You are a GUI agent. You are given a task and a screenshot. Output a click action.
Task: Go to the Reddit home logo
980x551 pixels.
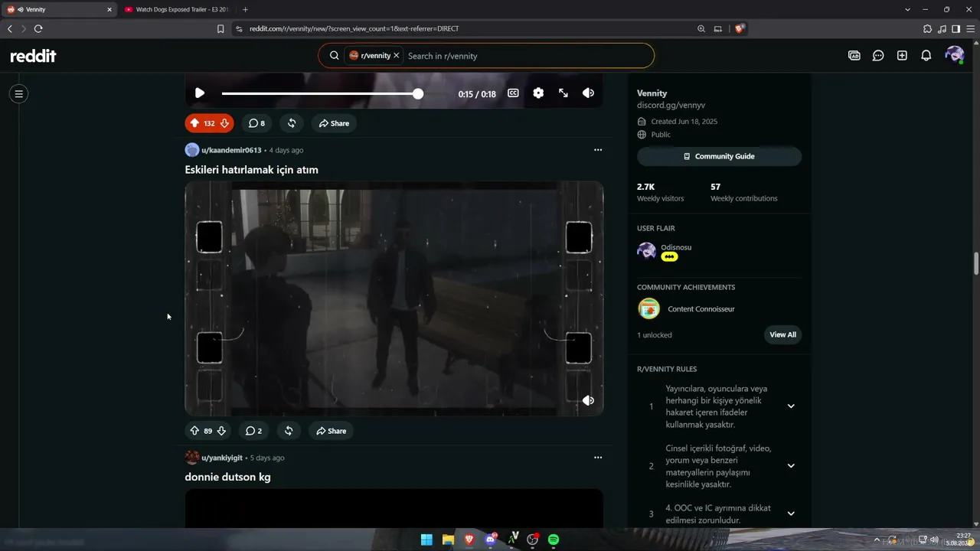click(33, 56)
